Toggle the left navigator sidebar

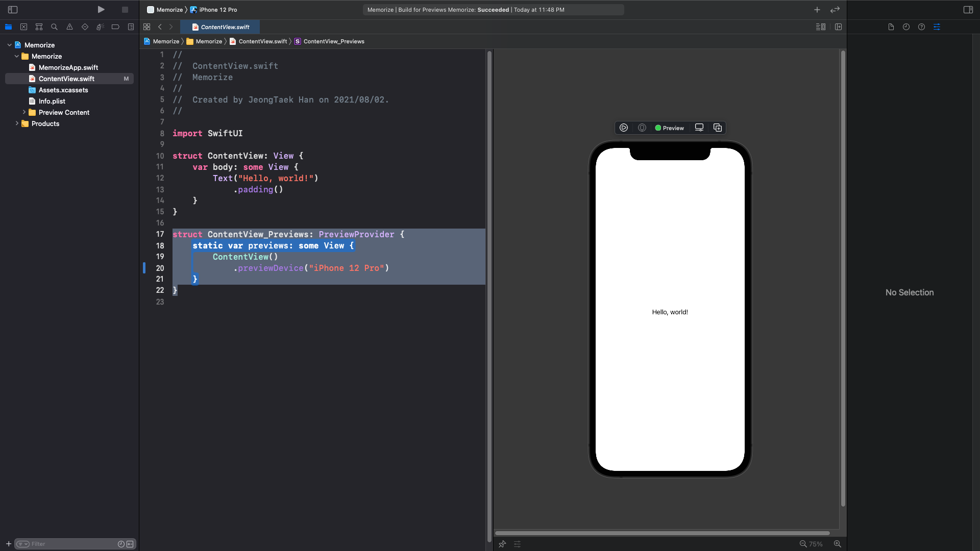[13, 10]
